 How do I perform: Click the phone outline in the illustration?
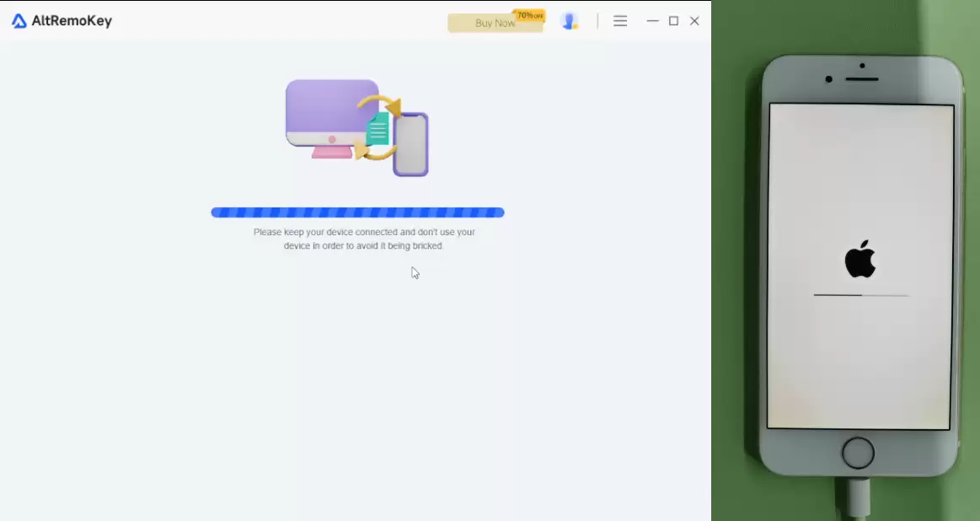[410, 144]
